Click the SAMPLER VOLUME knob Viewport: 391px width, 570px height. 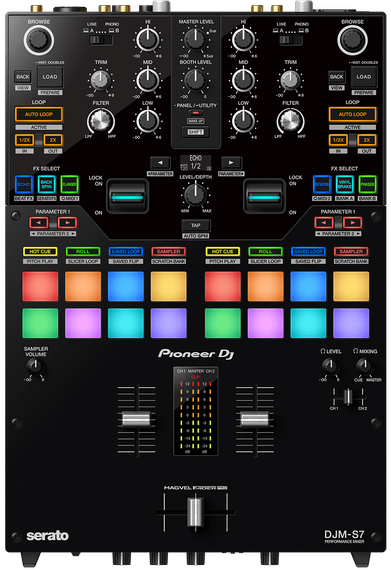point(35,366)
